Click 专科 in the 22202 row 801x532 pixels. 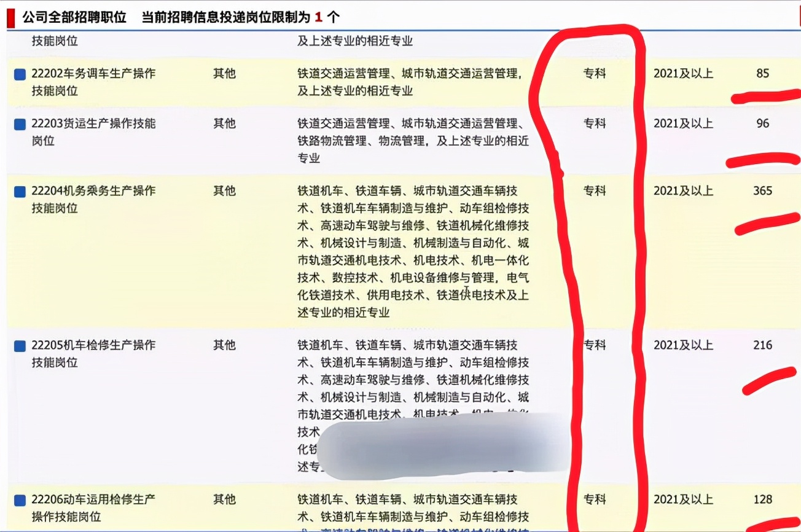click(595, 73)
